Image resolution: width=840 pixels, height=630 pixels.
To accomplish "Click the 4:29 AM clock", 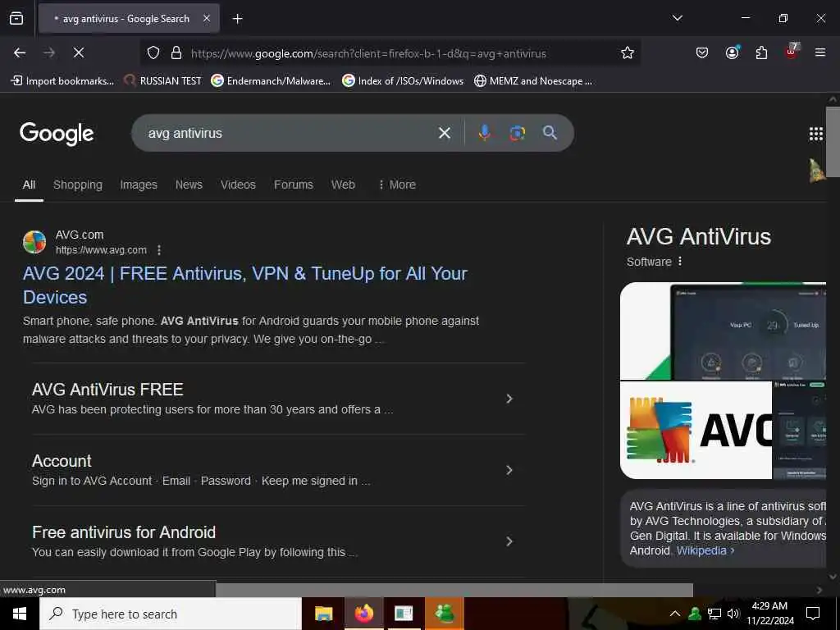I will click(x=769, y=606).
